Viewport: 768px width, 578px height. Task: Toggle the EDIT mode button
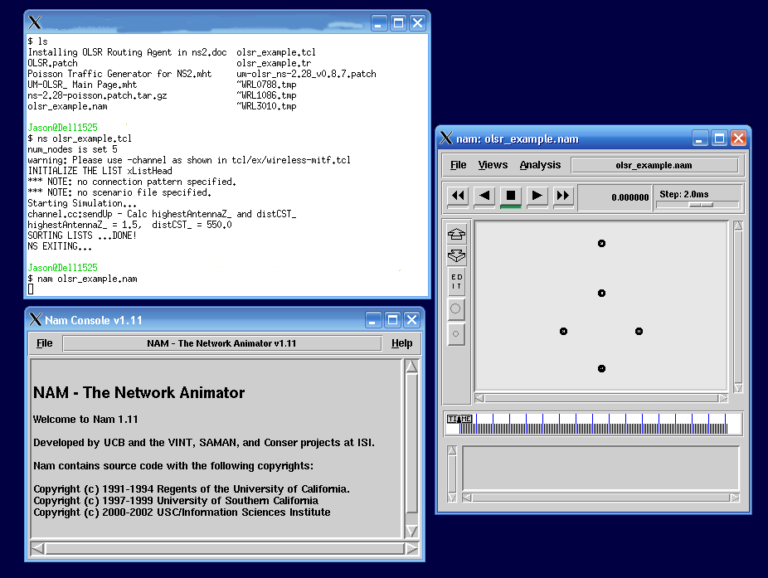(x=457, y=281)
